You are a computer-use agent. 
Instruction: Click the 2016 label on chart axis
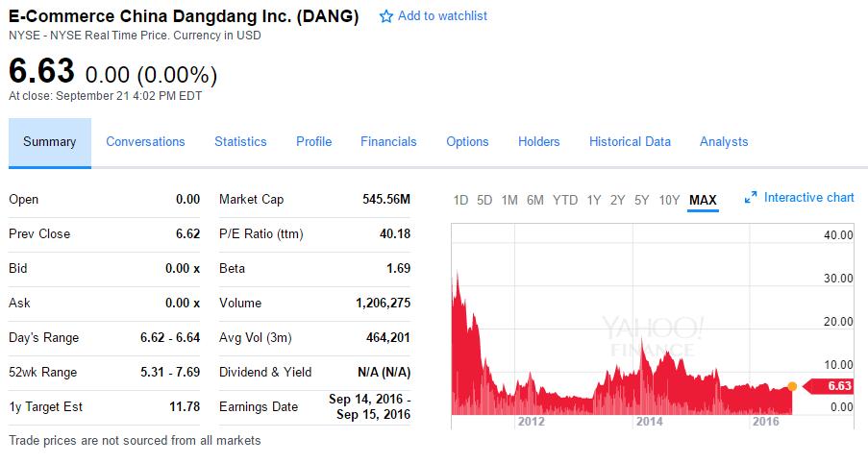pyautogui.click(x=765, y=422)
